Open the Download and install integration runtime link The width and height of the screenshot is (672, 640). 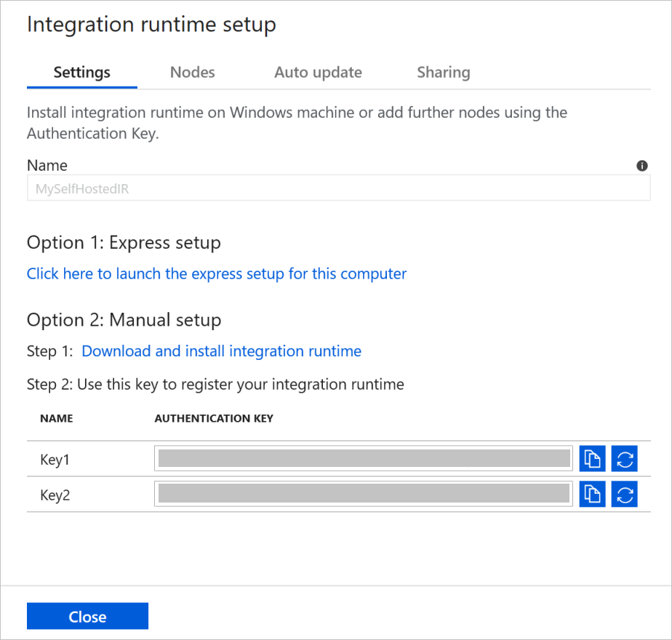coord(221,351)
